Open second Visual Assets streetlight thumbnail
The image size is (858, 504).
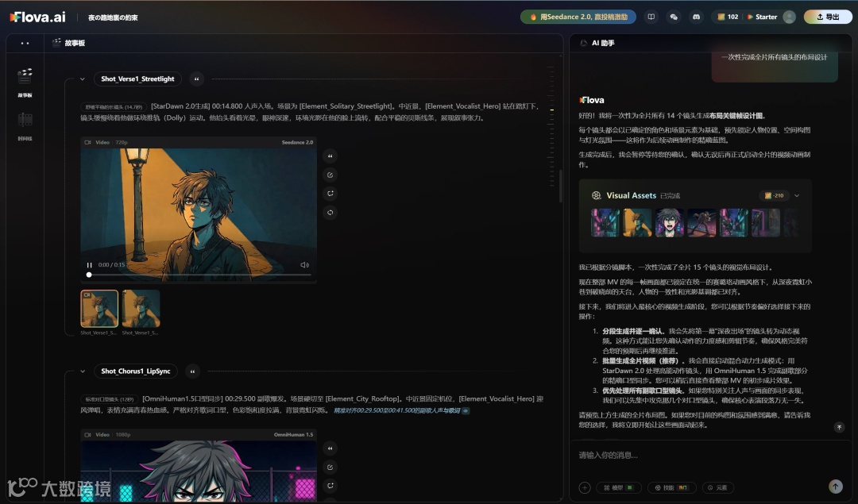637,222
